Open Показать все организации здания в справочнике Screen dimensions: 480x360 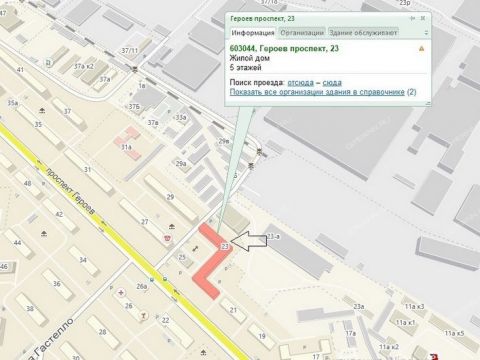(x=317, y=92)
